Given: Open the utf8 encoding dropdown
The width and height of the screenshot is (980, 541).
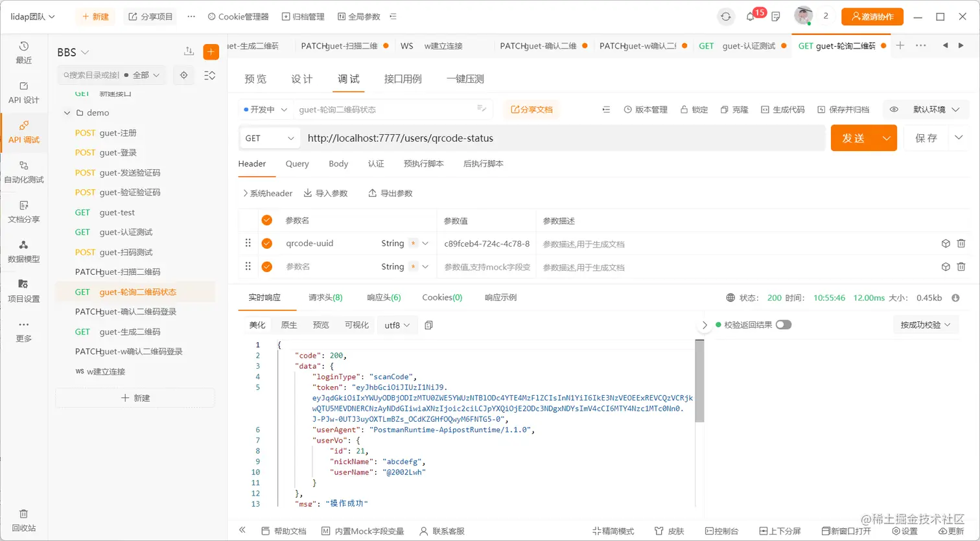Looking at the screenshot, I should (x=397, y=325).
